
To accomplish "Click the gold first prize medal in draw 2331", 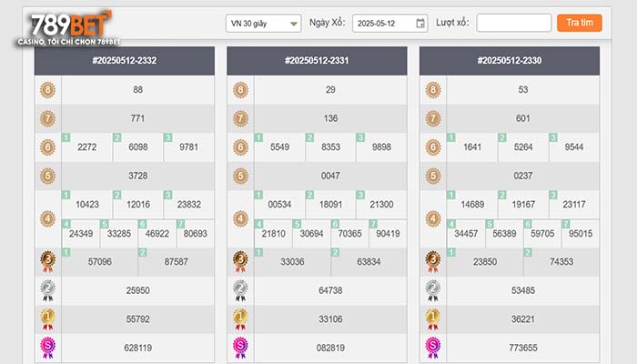I will pyautogui.click(x=240, y=319).
